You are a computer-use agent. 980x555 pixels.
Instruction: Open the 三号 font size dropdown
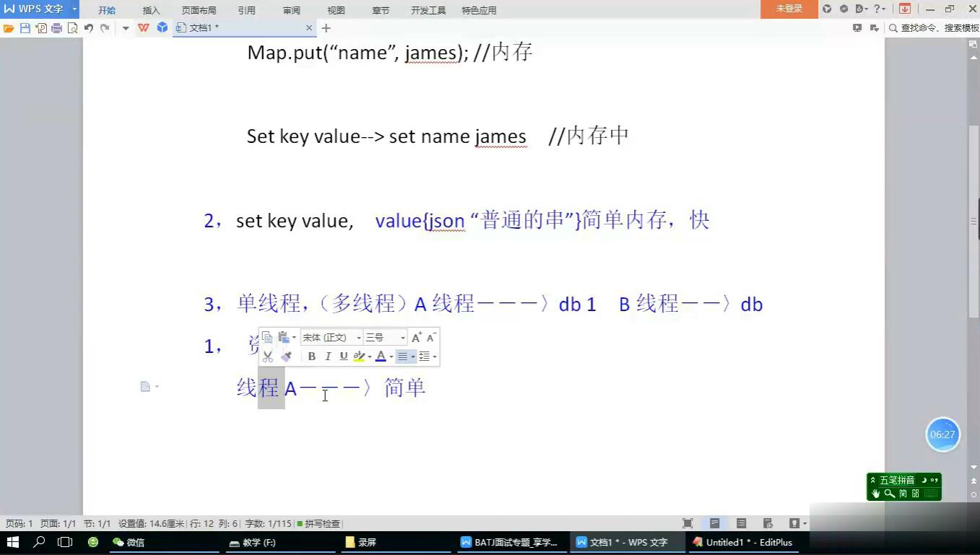tap(385, 338)
